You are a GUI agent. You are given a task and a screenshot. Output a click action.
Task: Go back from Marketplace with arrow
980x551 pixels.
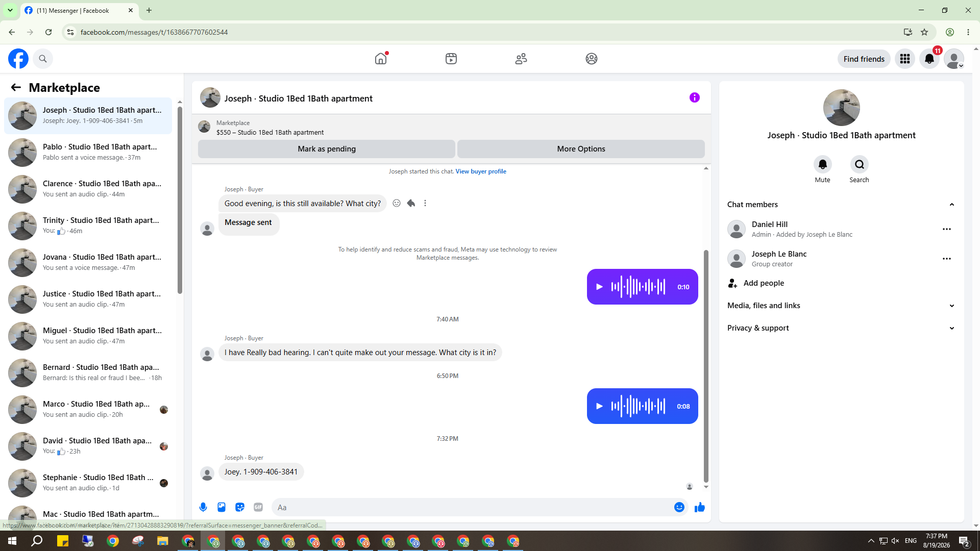coord(16,87)
